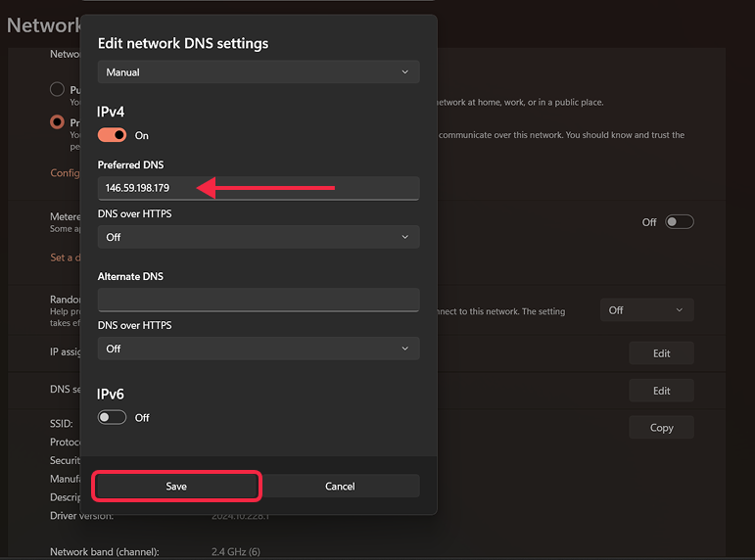
Task: Click the chevron on the Manual dropdown
Action: pos(405,72)
